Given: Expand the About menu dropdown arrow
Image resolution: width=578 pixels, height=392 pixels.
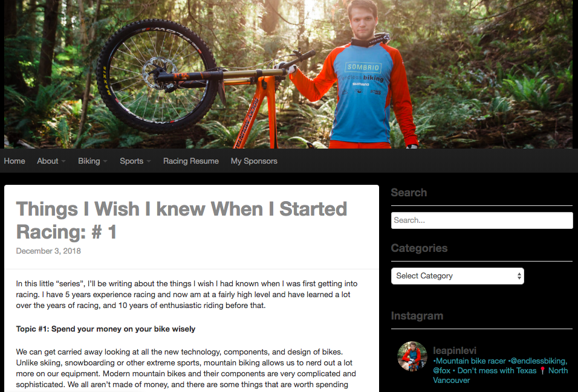Looking at the screenshot, I should (63, 161).
